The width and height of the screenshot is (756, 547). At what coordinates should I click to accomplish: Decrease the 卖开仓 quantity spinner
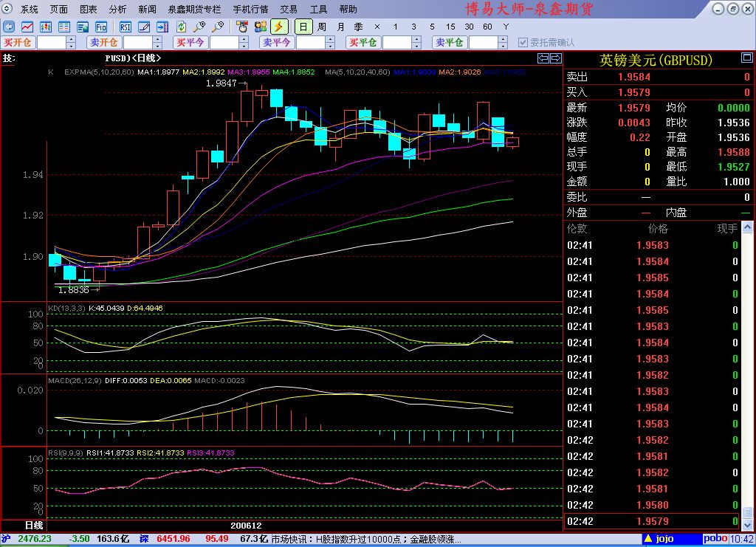[x=157, y=46]
